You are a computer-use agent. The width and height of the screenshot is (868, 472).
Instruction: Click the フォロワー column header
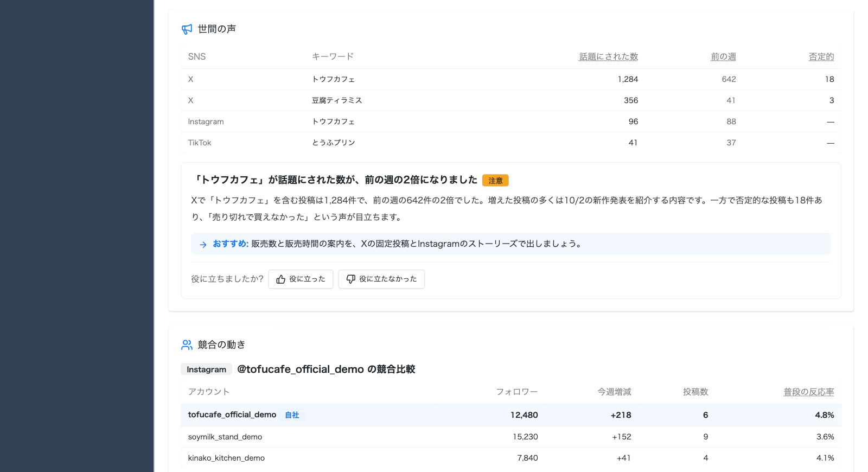click(x=517, y=392)
